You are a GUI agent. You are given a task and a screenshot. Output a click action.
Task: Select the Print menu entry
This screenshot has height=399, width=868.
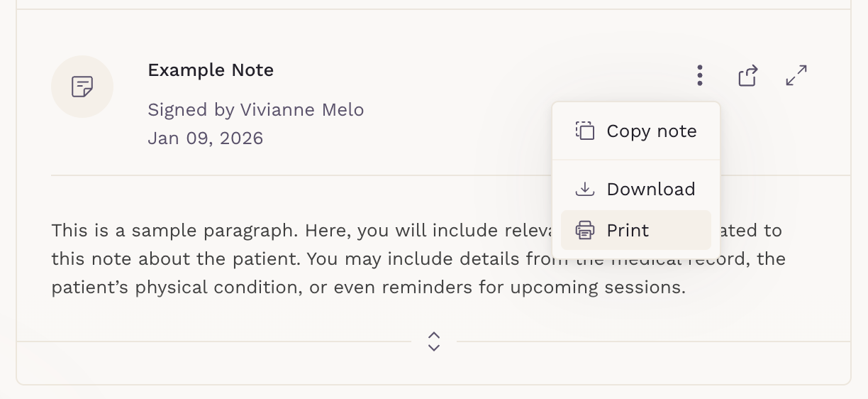click(x=628, y=231)
